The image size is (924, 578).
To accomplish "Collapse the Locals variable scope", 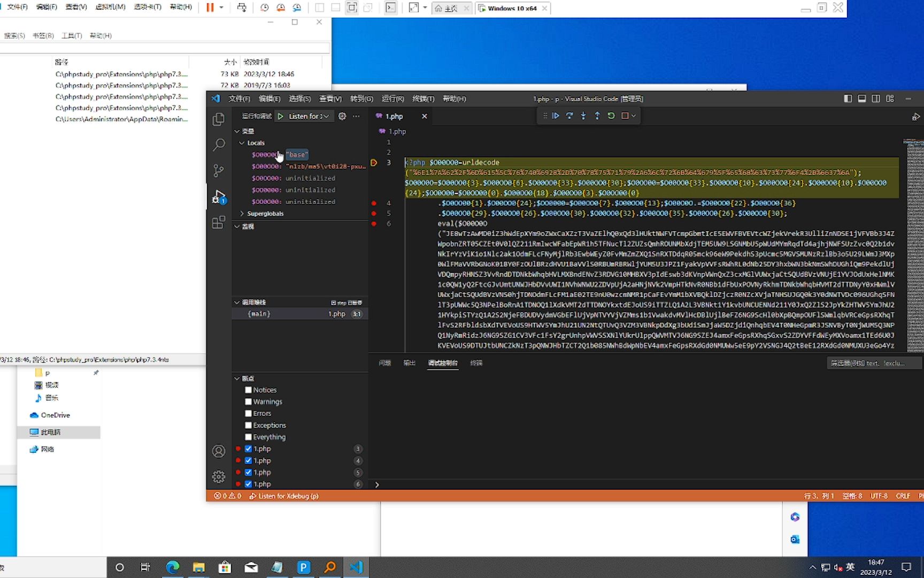I will pyautogui.click(x=242, y=143).
